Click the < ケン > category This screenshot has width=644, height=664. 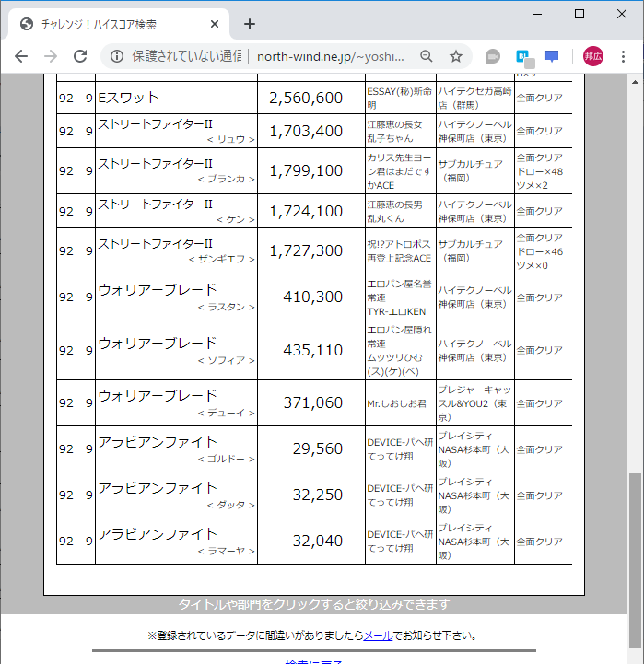(236, 219)
